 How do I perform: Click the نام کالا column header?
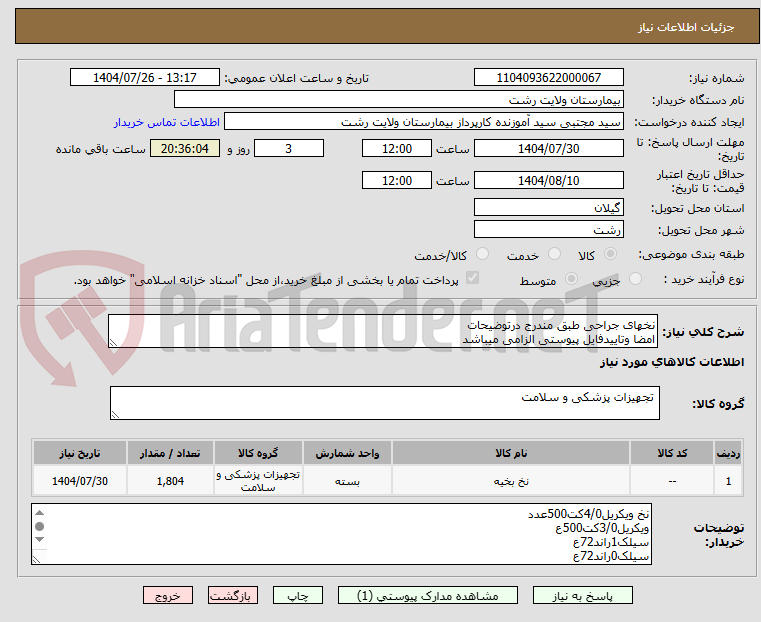(511, 453)
